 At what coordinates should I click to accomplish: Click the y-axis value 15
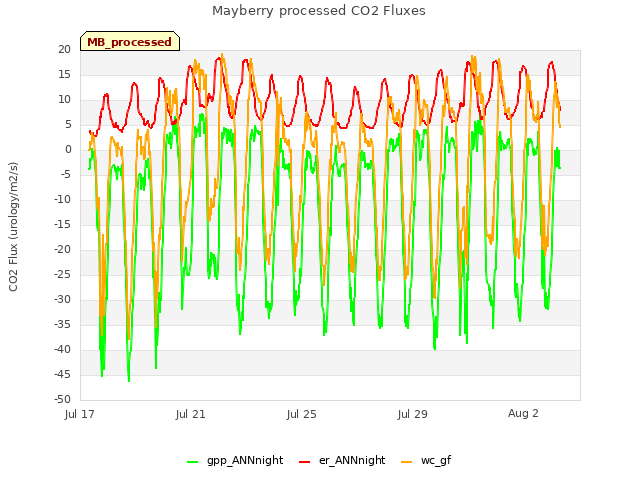(x=64, y=74)
